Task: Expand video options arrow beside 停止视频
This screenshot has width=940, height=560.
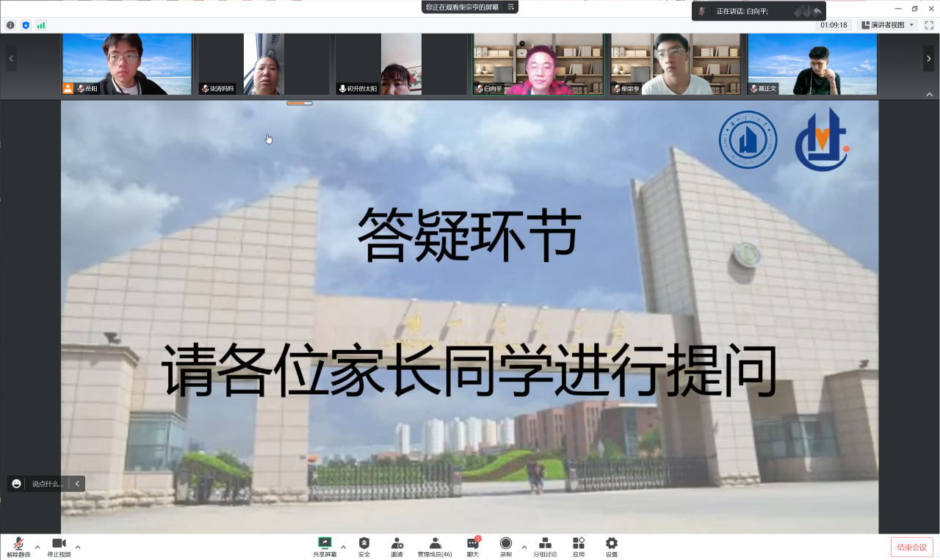Action: [x=78, y=547]
